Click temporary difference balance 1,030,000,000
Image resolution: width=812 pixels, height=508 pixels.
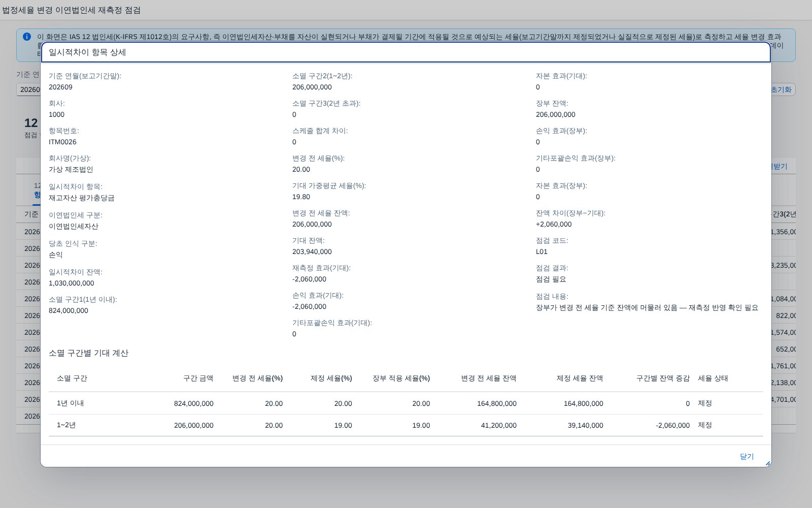coord(72,283)
